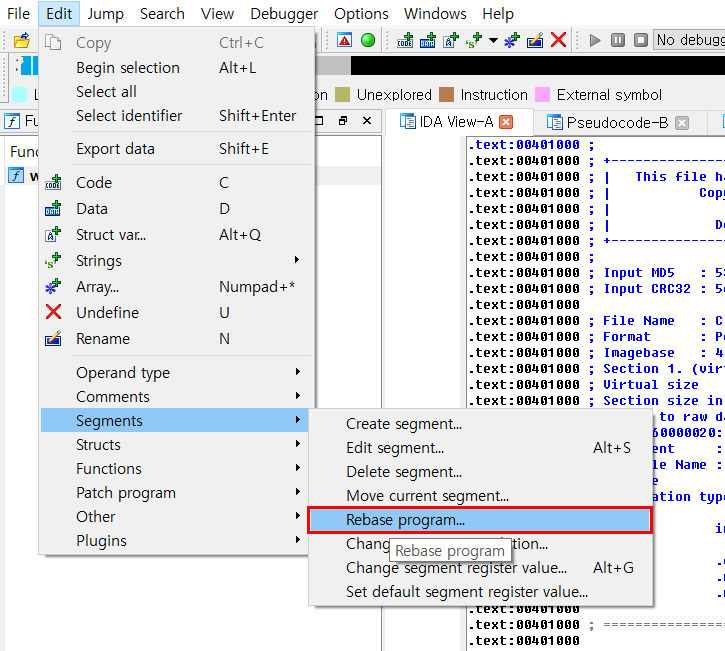Click the Unexplored legend color swatch
The image size is (725, 651).
point(342,95)
